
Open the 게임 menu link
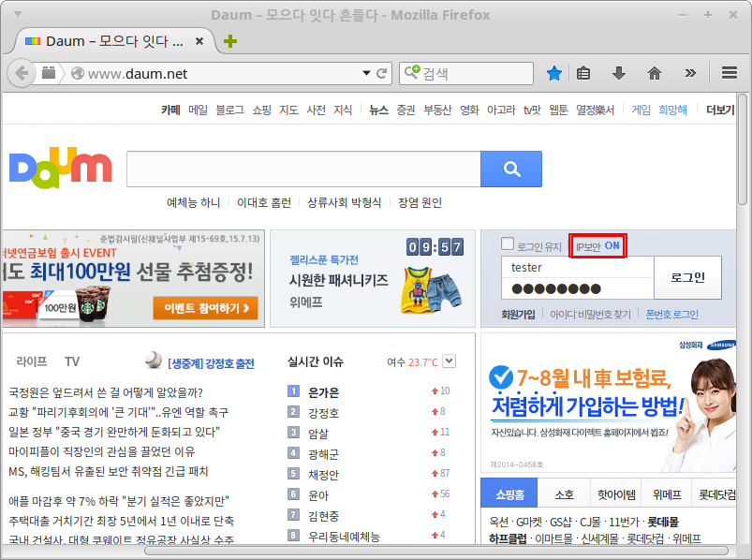(641, 111)
